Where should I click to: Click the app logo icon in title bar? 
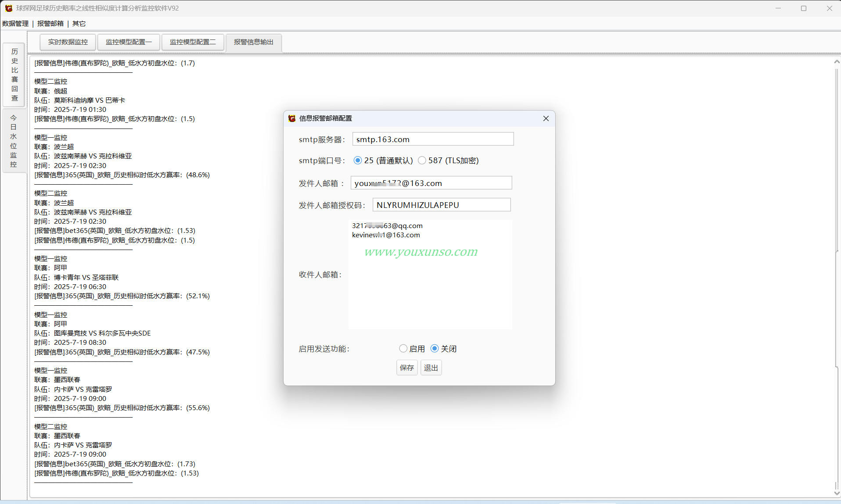(8, 8)
